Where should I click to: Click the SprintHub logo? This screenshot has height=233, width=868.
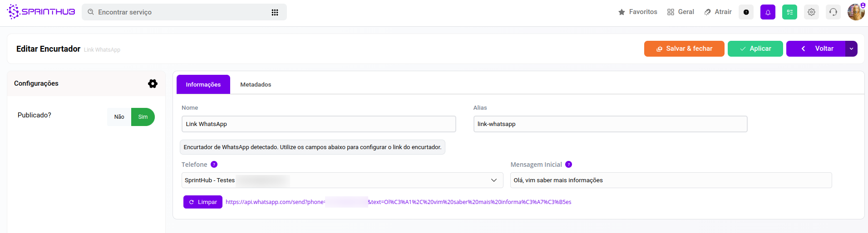coord(41,12)
